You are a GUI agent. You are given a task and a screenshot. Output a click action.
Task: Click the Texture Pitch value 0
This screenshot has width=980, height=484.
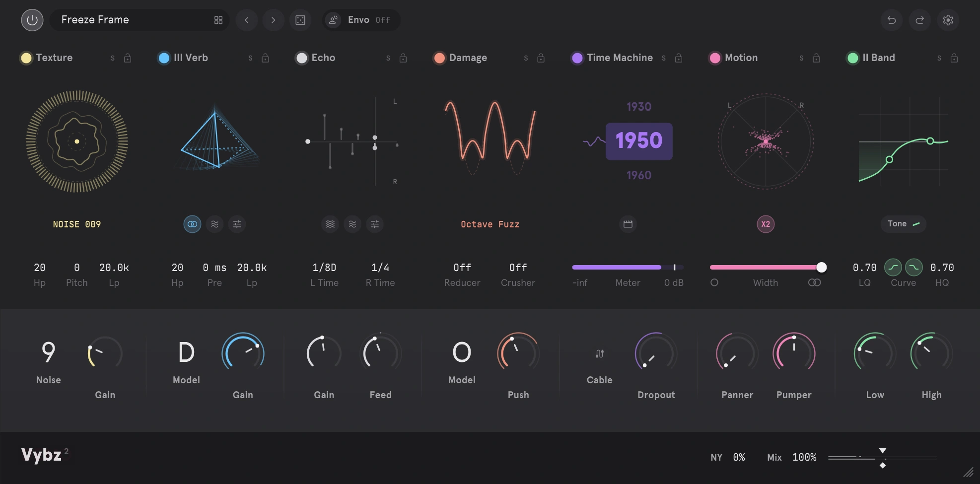pyautogui.click(x=77, y=268)
